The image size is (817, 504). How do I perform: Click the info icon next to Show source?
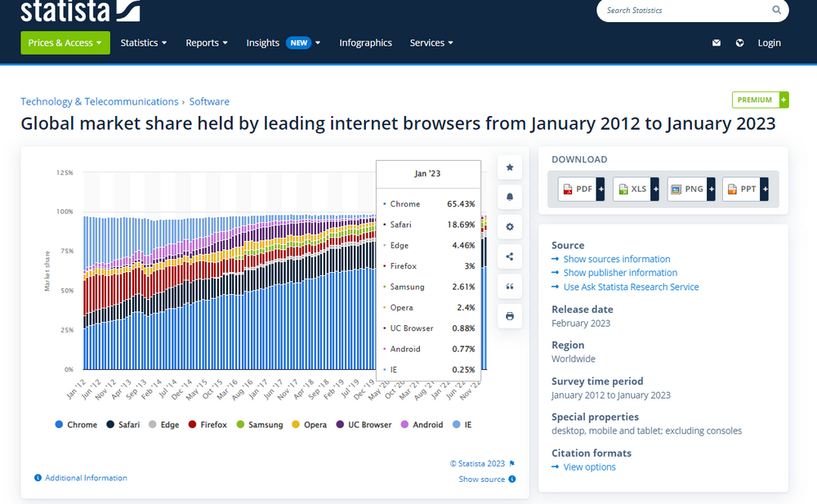point(512,479)
